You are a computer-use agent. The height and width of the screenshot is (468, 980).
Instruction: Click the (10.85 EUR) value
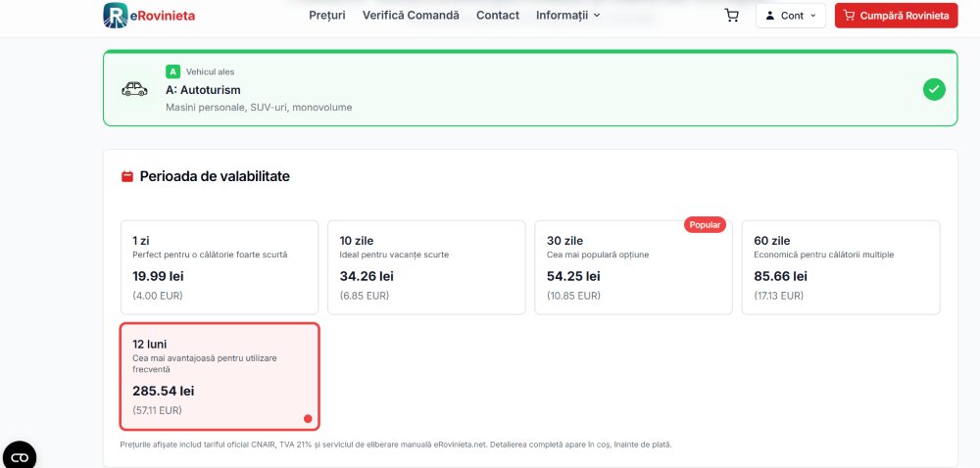pyautogui.click(x=573, y=296)
